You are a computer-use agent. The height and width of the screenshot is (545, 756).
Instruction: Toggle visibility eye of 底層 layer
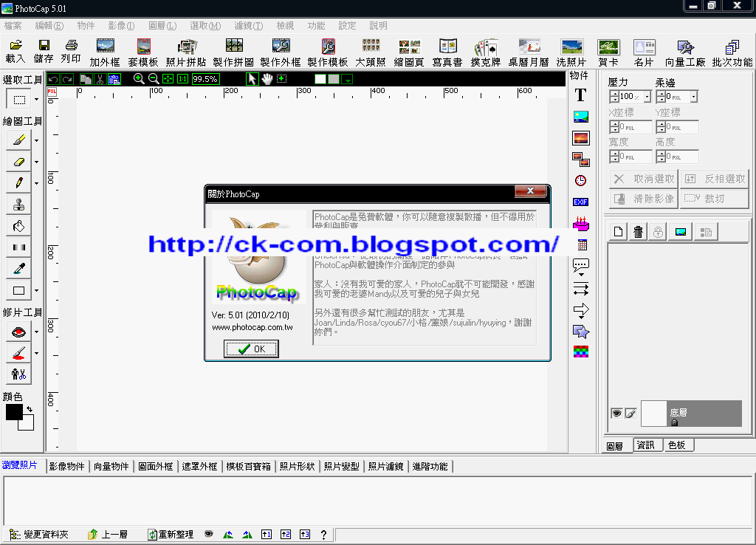[x=616, y=414]
